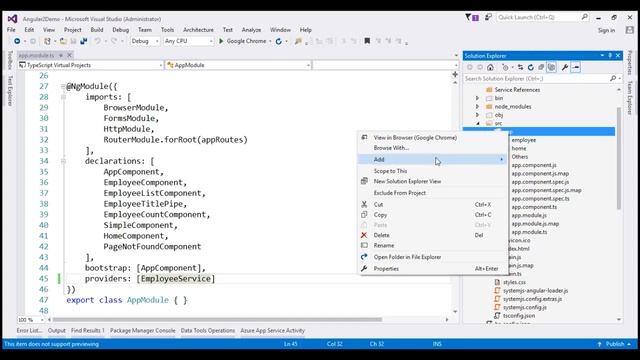Switch to Package Manager Console tab
The image size is (640, 360).
(142, 331)
